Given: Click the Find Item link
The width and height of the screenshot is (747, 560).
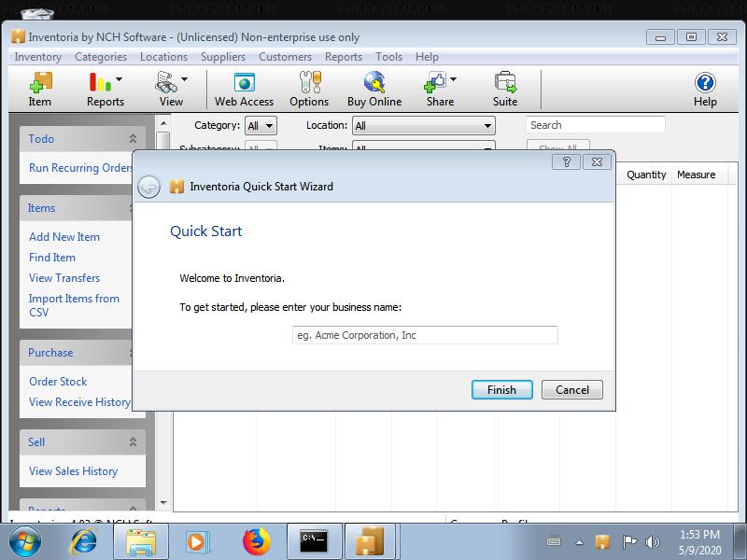Looking at the screenshot, I should pyautogui.click(x=52, y=258).
